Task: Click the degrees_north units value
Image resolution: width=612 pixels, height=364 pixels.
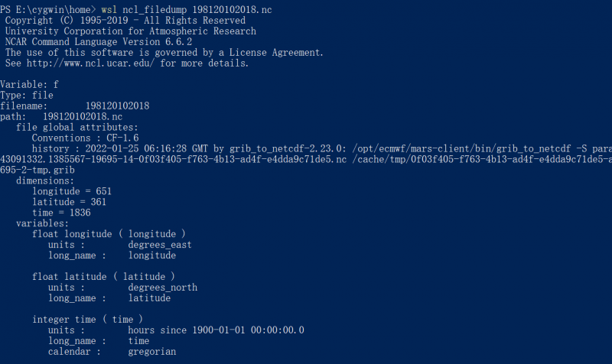Action: (162, 288)
